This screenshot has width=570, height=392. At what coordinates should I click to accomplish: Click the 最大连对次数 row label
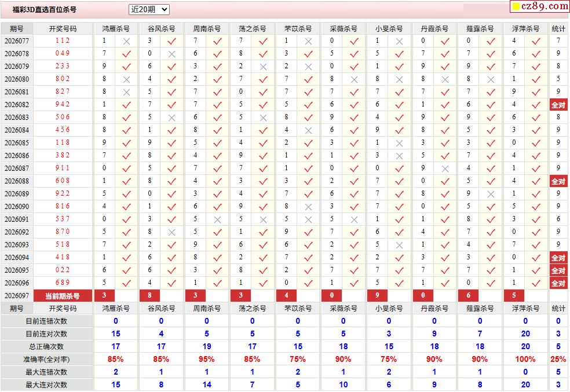pos(46,384)
